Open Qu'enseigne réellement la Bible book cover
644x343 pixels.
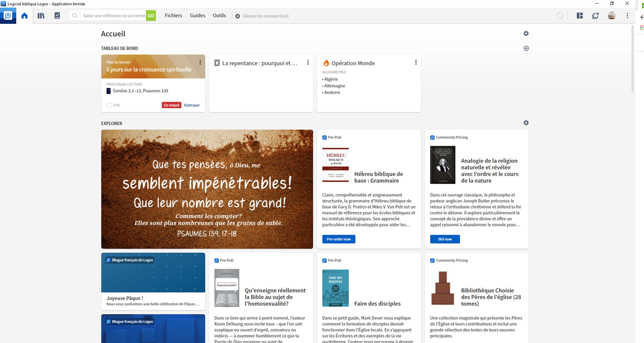tap(227, 288)
